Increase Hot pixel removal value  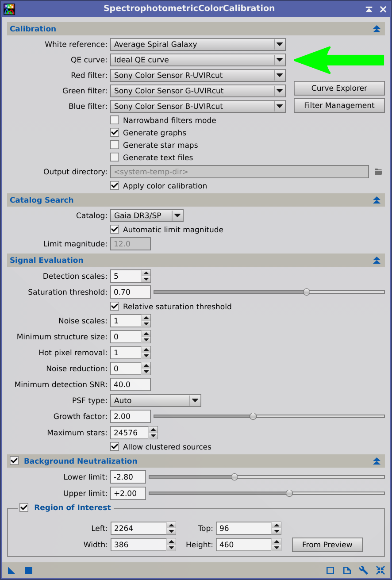146,350
